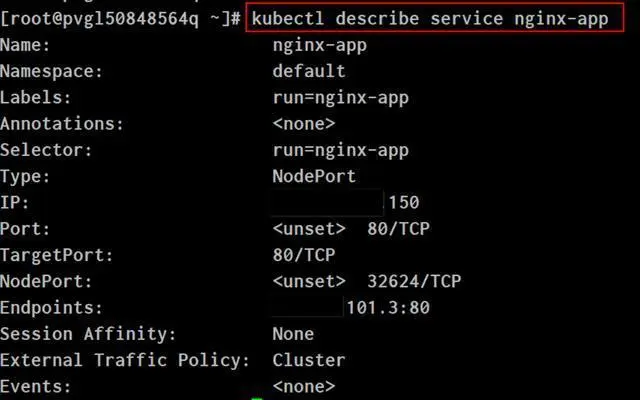Click the nginx-app value beside Name
This screenshot has height=400, width=640.
pos(320,46)
